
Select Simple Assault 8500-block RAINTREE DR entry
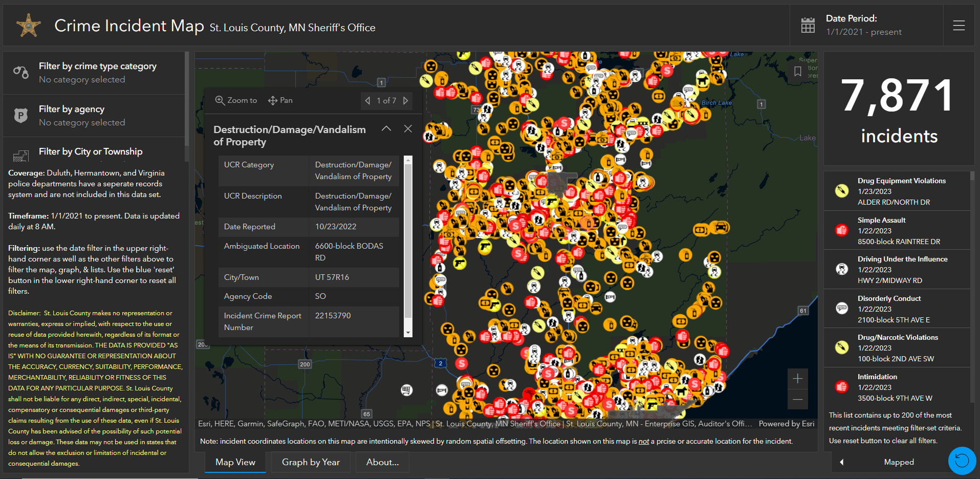(x=897, y=231)
